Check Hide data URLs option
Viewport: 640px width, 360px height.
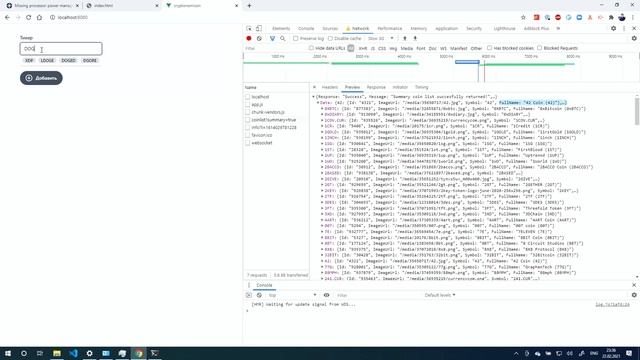pos(311,48)
